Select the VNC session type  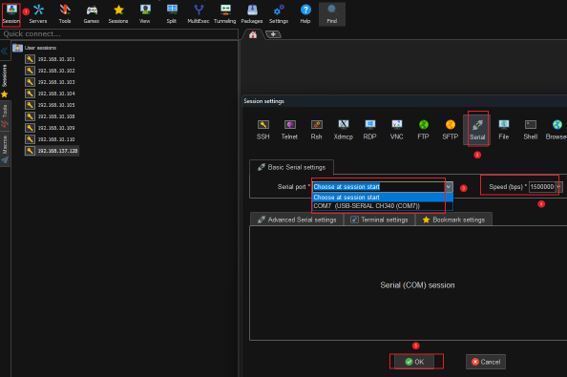pyautogui.click(x=397, y=129)
